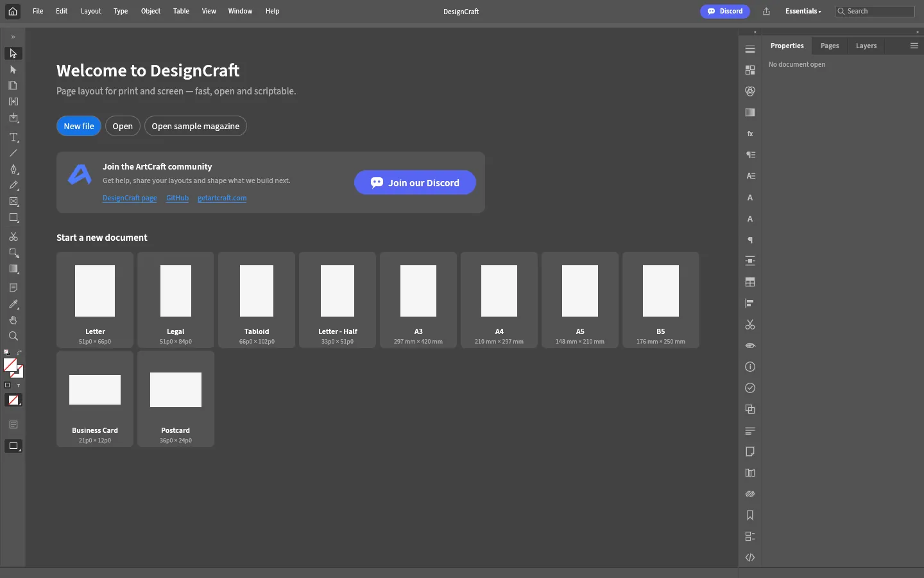Open the GitHub link
The image size is (924, 578).
coord(177,198)
